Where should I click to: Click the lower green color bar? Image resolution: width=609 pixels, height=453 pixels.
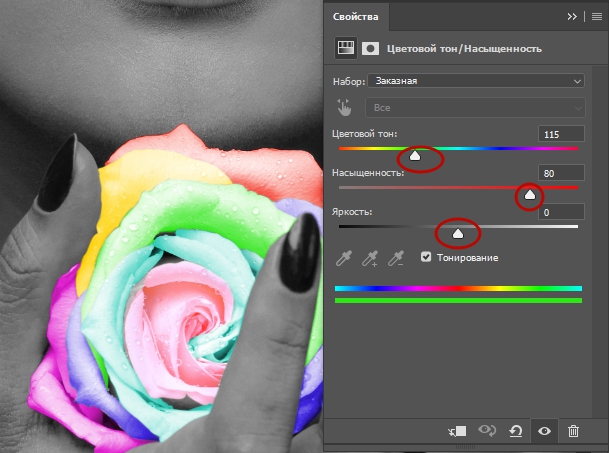point(458,300)
